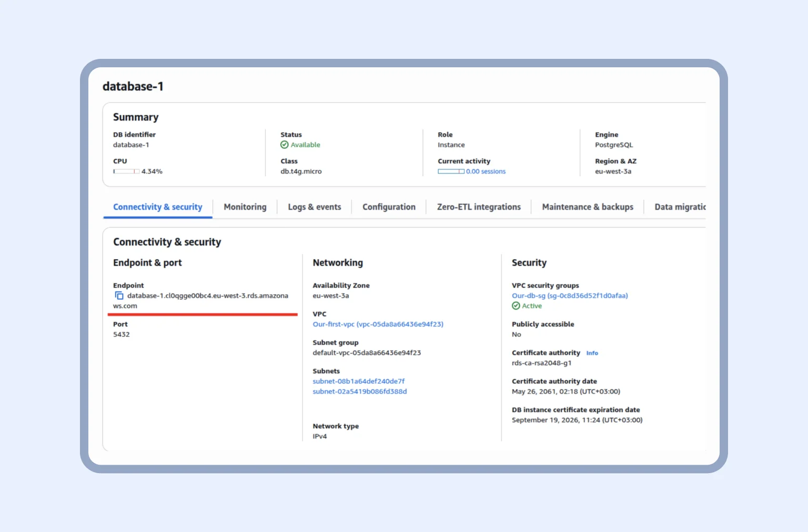Select the endpoint address text

(205, 295)
